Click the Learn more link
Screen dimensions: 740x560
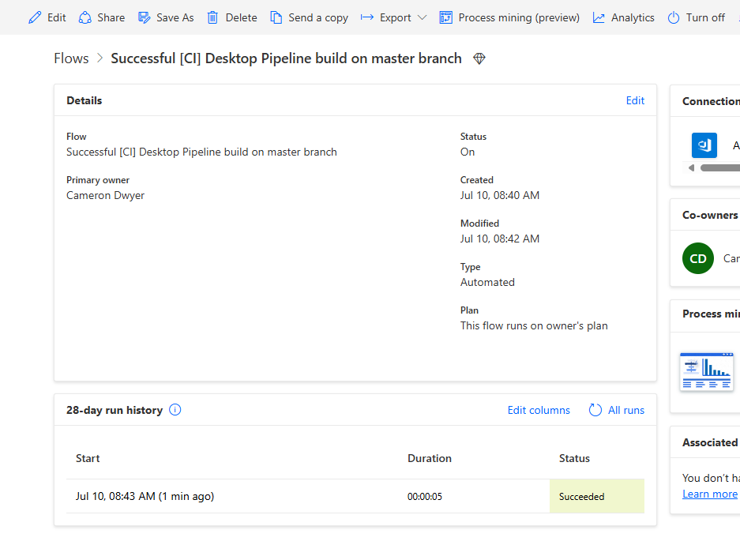[x=710, y=494]
